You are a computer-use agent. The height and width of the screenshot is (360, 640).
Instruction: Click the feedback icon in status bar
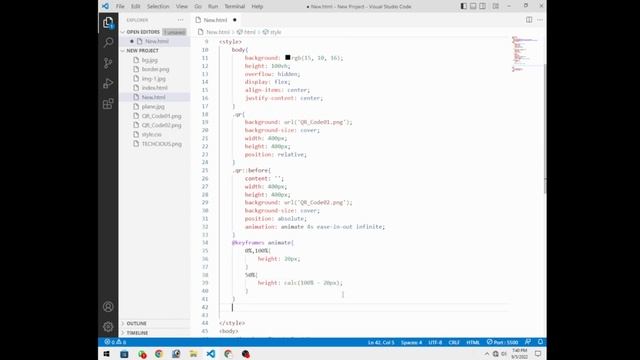coord(528,342)
